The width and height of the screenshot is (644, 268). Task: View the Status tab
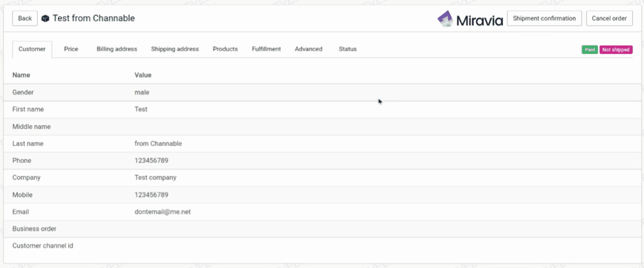pyautogui.click(x=347, y=49)
